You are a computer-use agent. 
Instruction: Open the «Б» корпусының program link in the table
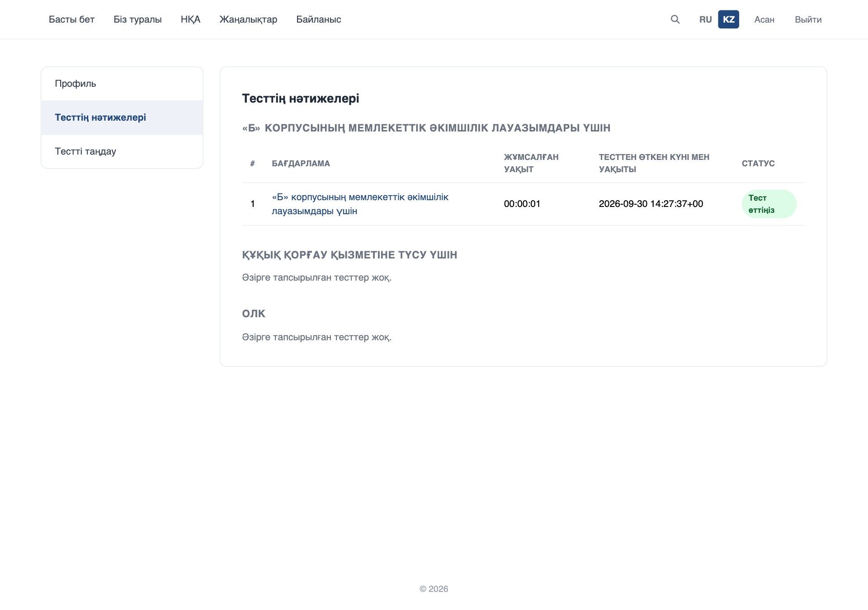(360, 204)
